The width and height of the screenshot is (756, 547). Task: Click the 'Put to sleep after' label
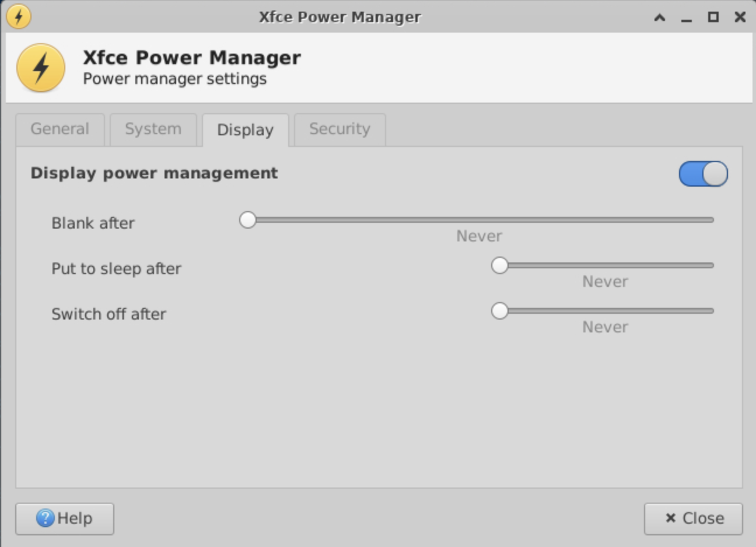click(x=116, y=268)
